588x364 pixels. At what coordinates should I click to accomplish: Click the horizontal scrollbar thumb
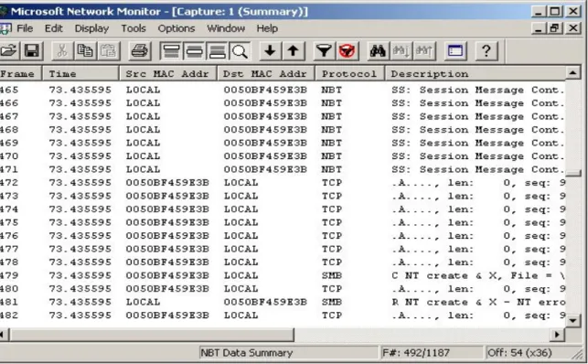(152, 334)
